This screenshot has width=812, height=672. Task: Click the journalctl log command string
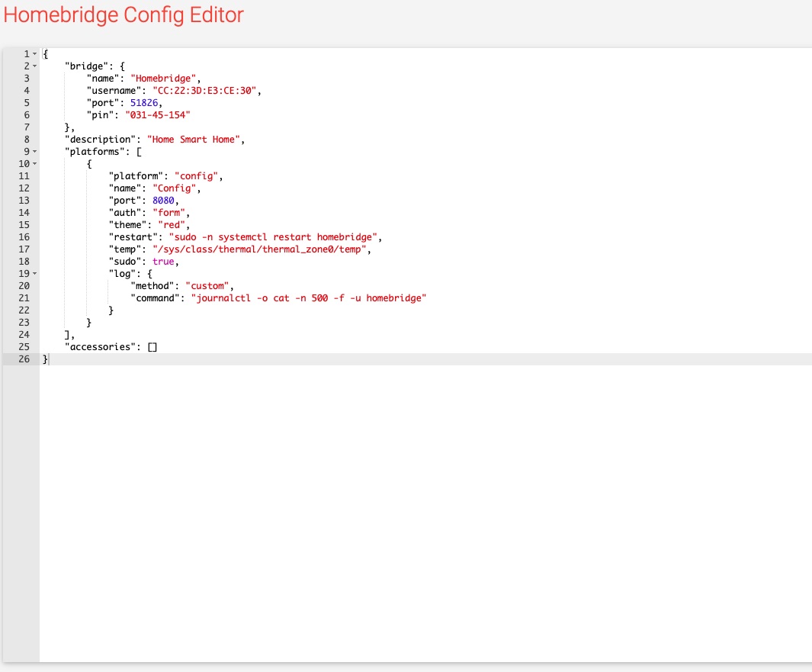click(x=308, y=298)
